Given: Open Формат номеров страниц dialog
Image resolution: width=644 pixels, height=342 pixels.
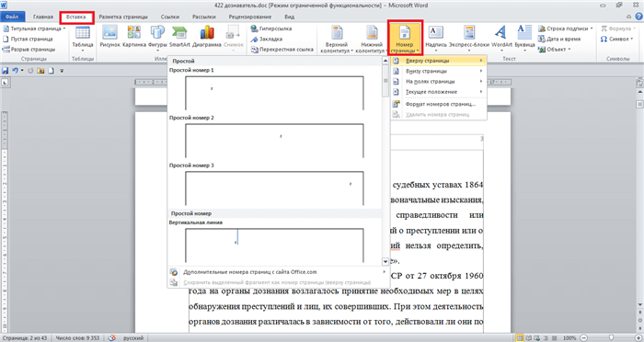Looking at the screenshot, I should pos(438,104).
